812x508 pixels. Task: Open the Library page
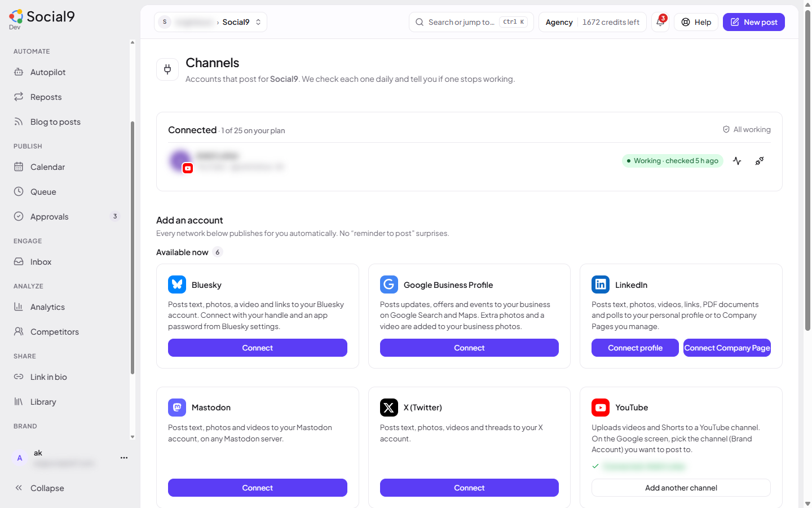(x=67, y=402)
